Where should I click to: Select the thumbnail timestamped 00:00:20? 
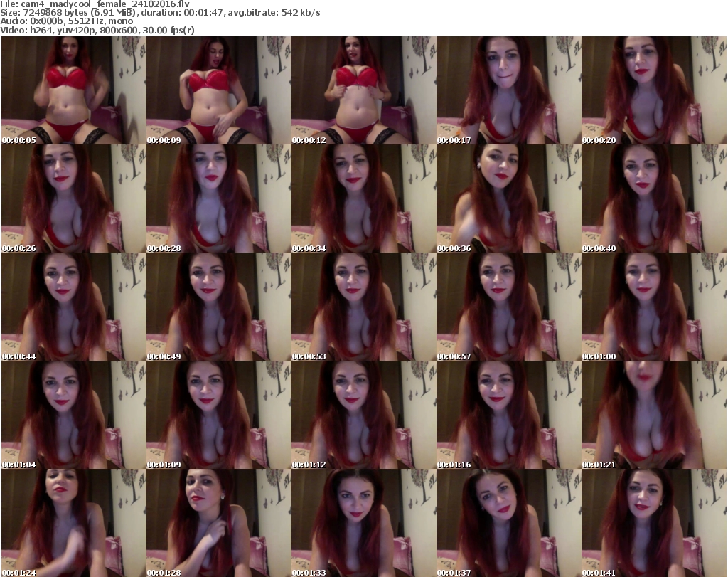(654, 90)
